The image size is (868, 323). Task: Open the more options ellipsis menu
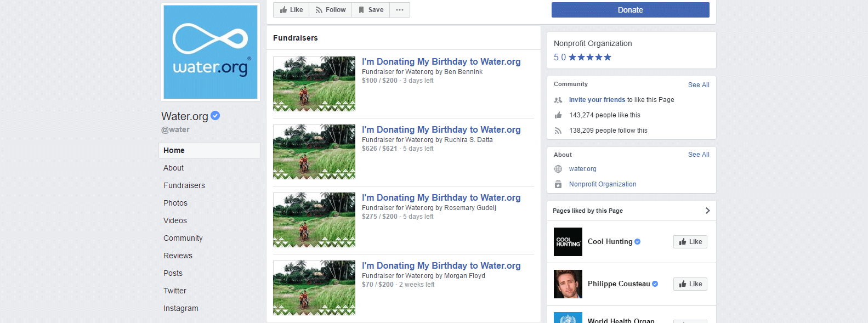[x=400, y=10]
